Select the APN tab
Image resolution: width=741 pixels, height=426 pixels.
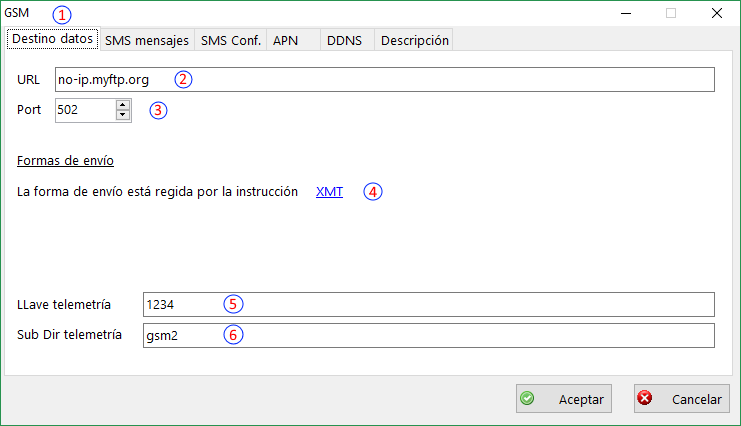coord(285,40)
